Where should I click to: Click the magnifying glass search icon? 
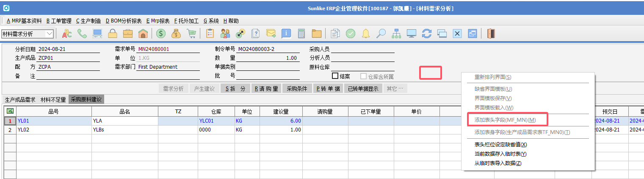tap(381, 34)
